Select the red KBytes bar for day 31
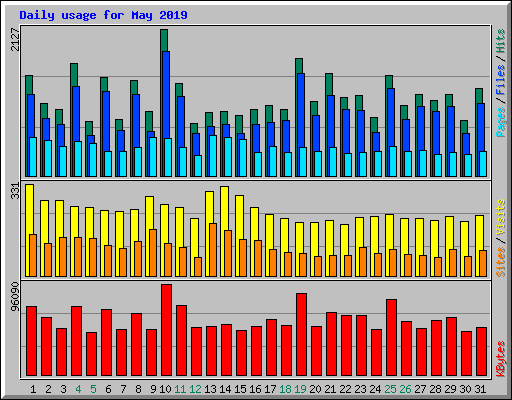Screen dimensions: 512x400 coord(481,352)
